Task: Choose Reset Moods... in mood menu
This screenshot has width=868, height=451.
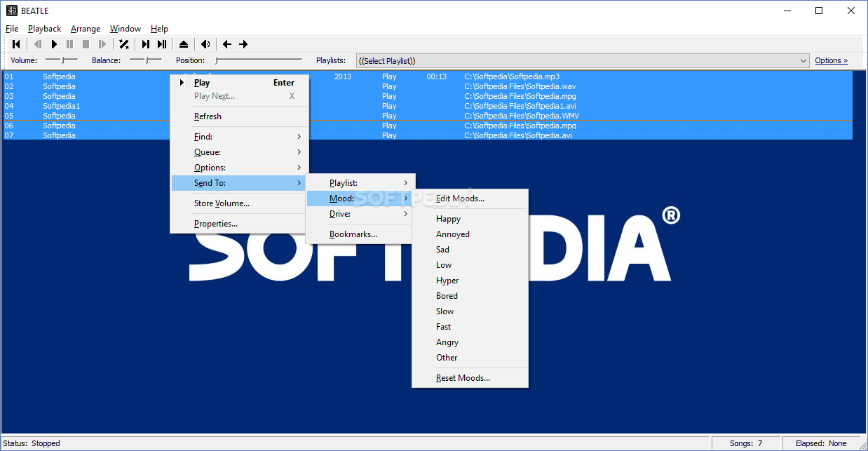Action: pyautogui.click(x=470, y=378)
